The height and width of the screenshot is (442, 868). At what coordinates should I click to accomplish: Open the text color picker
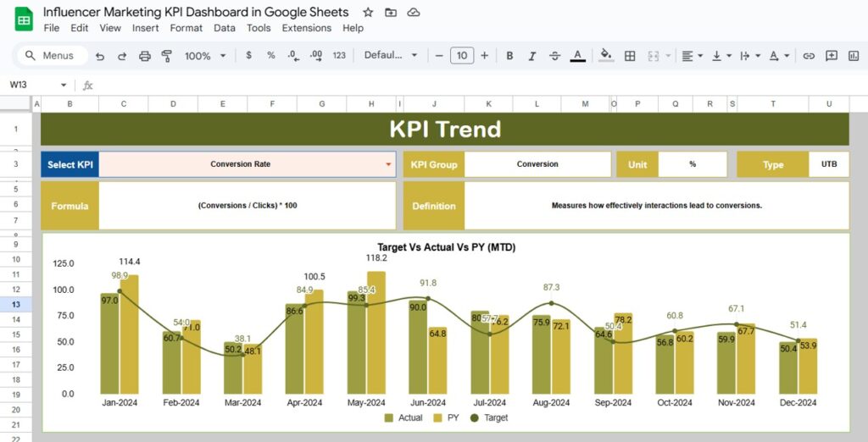577,55
